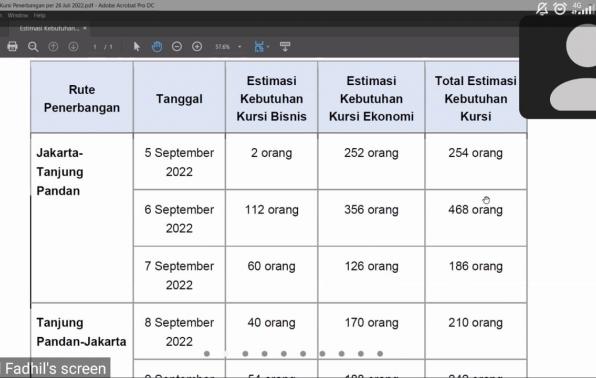596x378 pixels.
Task: Click the 57.6% zoom value field
Action: [223, 47]
